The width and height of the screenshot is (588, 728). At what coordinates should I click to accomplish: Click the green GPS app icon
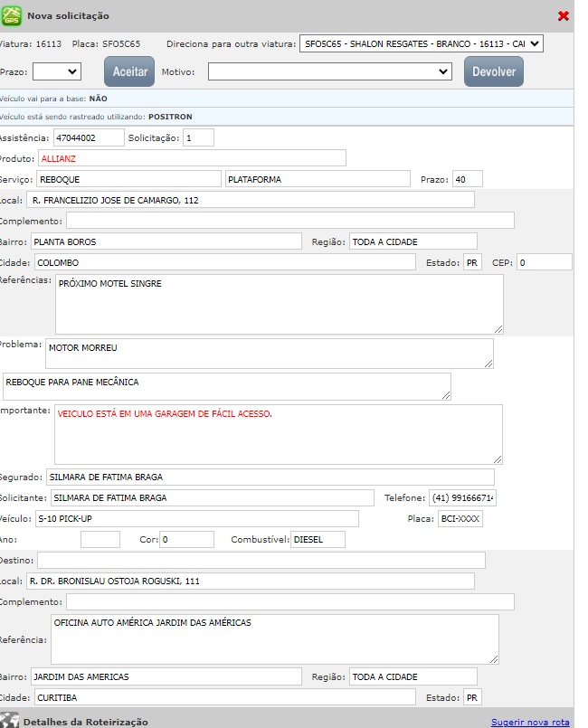pyautogui.click(x=12, y=15)
